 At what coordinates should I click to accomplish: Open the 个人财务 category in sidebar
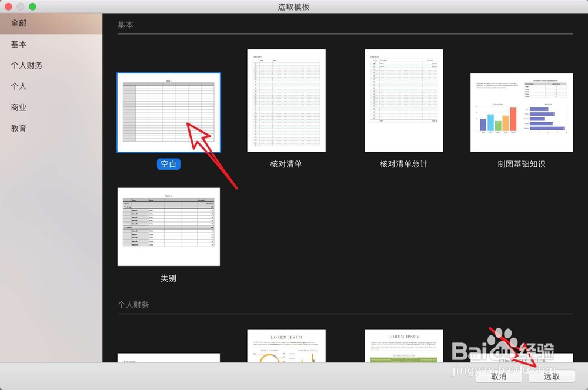(x=26, y=65)
